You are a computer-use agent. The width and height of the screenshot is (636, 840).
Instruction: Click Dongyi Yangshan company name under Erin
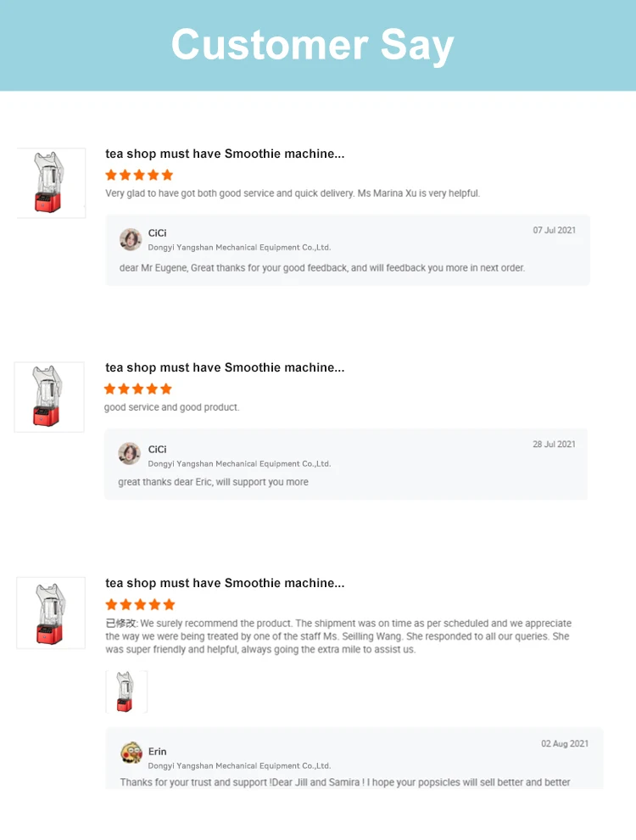239,766
